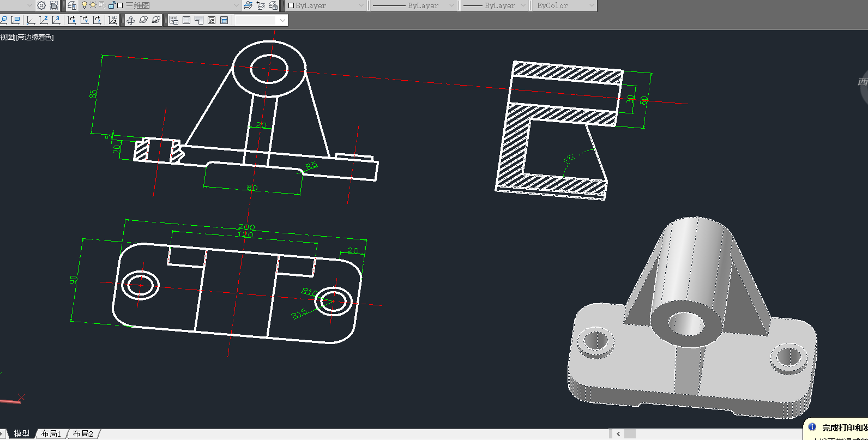Switch to the 布局2 layout tab
This screenshot has height=440, width=868.
tap(83, 434)
